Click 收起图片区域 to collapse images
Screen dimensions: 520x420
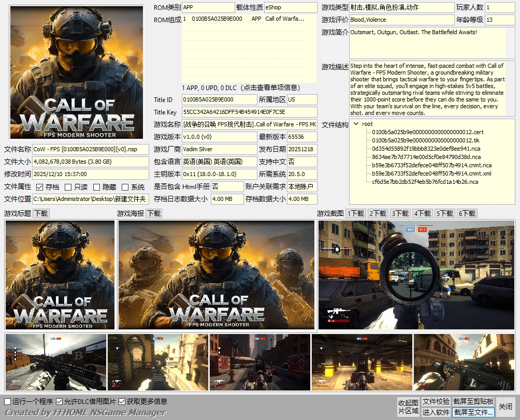point(408,407)
